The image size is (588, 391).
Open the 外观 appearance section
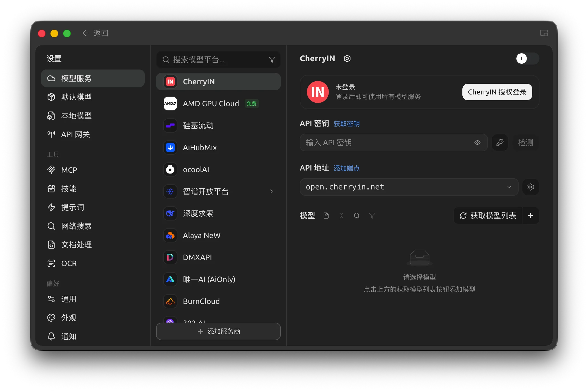(x=93, y=318)
